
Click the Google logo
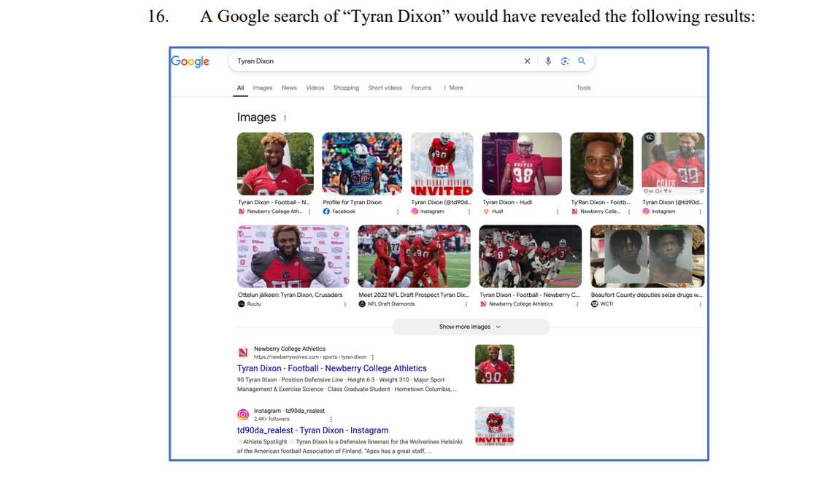point(190,61)
